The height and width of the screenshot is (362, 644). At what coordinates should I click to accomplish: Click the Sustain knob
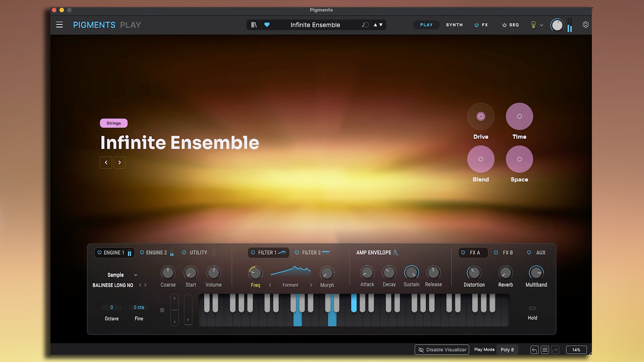coord(411,272)
